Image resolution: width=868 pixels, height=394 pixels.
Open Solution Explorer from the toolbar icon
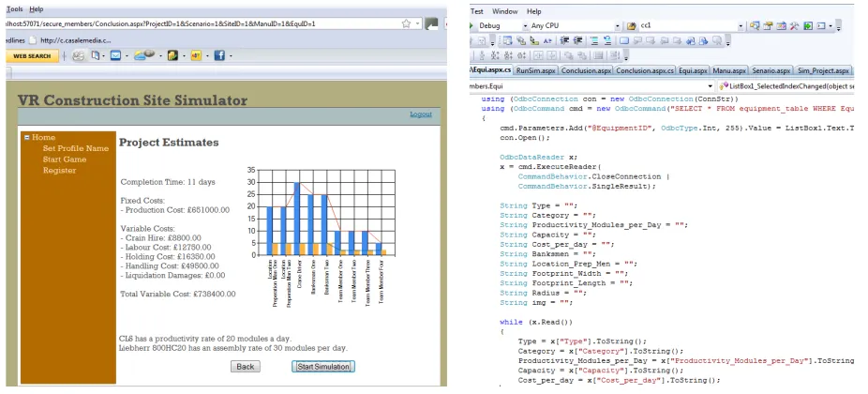pyautogui.click(x=755, y=26)
